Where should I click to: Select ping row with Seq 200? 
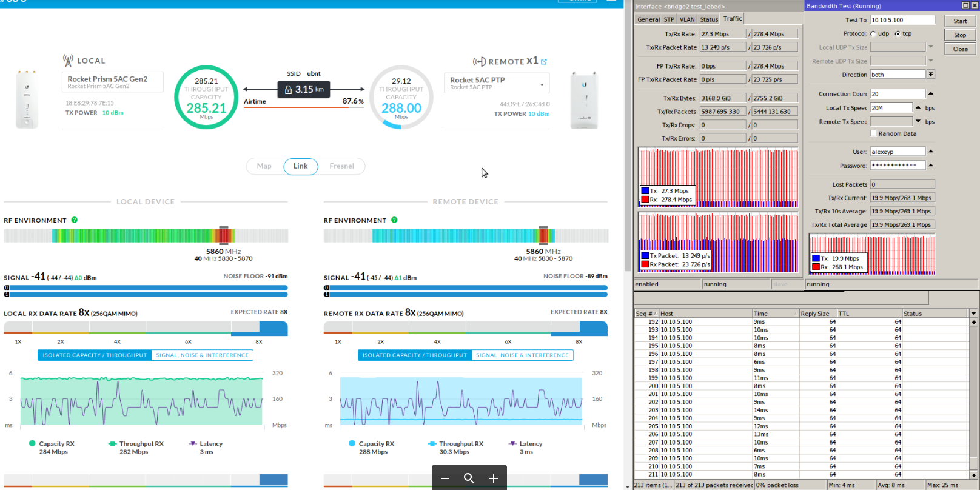800,386
